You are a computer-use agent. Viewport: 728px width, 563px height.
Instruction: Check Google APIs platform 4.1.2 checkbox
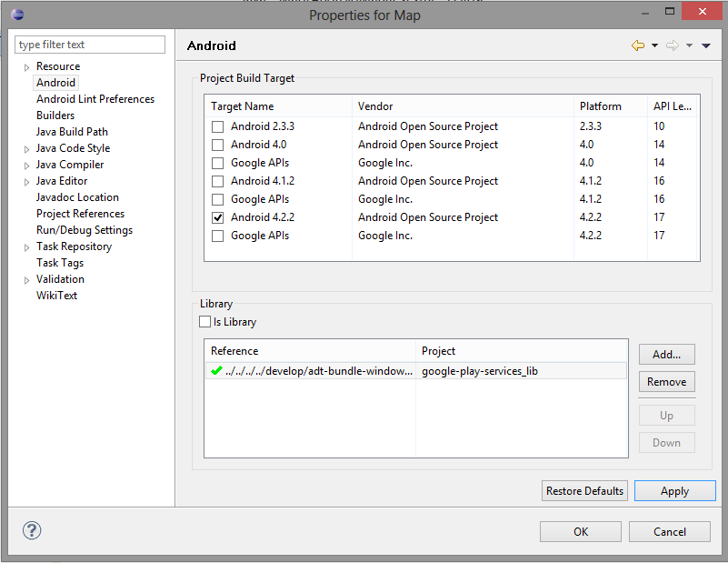217,199
